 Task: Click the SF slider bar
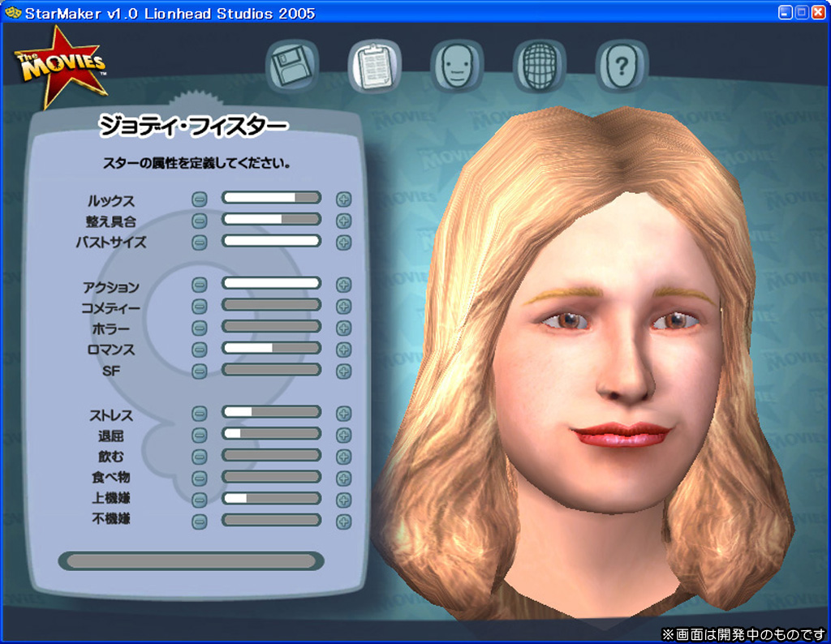click(x=271, y=370)
